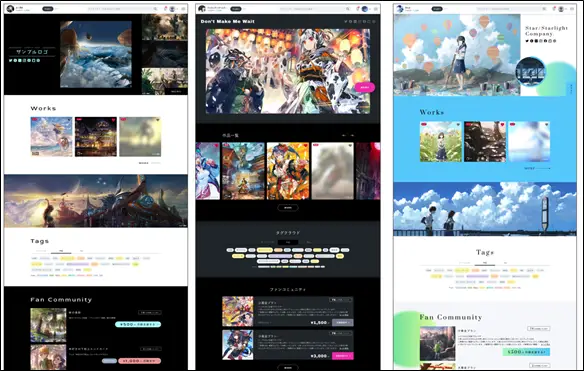Click the Twitter icon under Star/Starlight Company
Viewport: 584px width, 371px height.
(527, 41)
